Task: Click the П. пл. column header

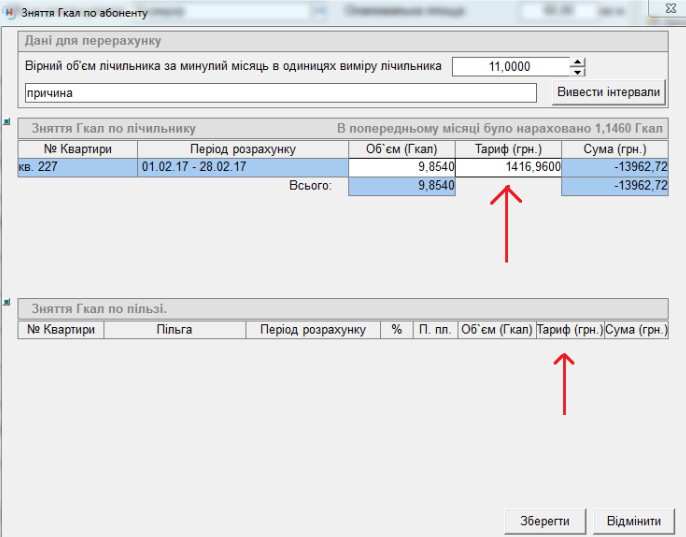Action: tap(434, 329)
